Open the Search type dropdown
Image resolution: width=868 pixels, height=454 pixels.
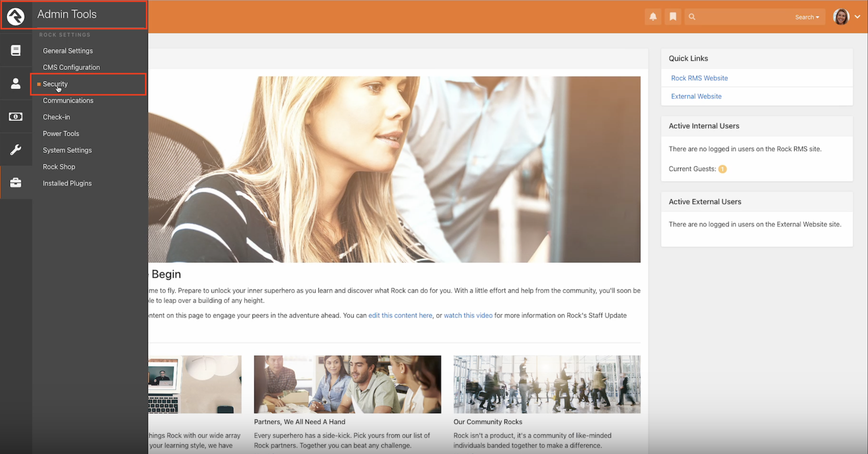tap(807, 17)
